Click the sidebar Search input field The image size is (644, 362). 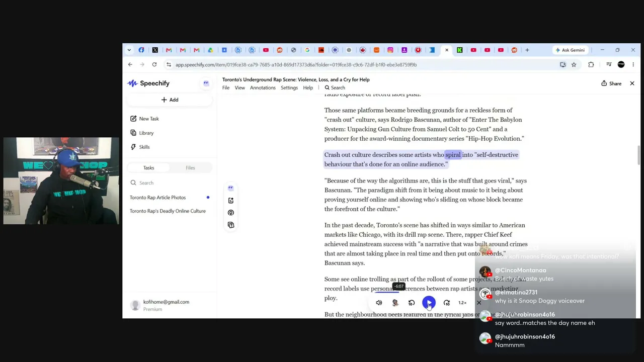(x=170, y=183)
